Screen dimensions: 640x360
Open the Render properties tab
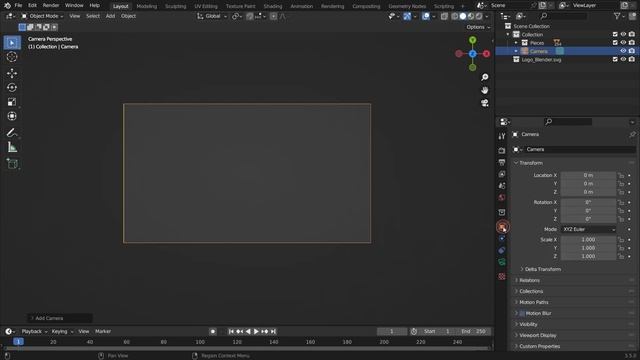click(x=502, y=151)
